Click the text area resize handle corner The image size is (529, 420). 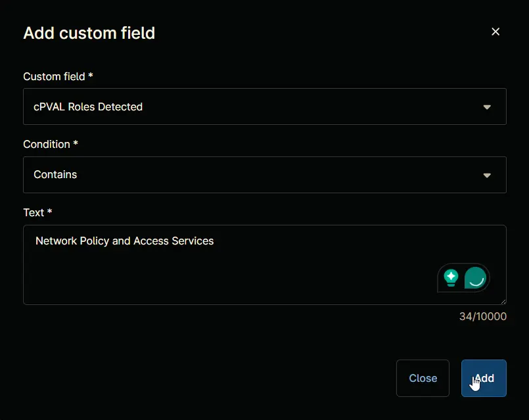coord(503,302)
